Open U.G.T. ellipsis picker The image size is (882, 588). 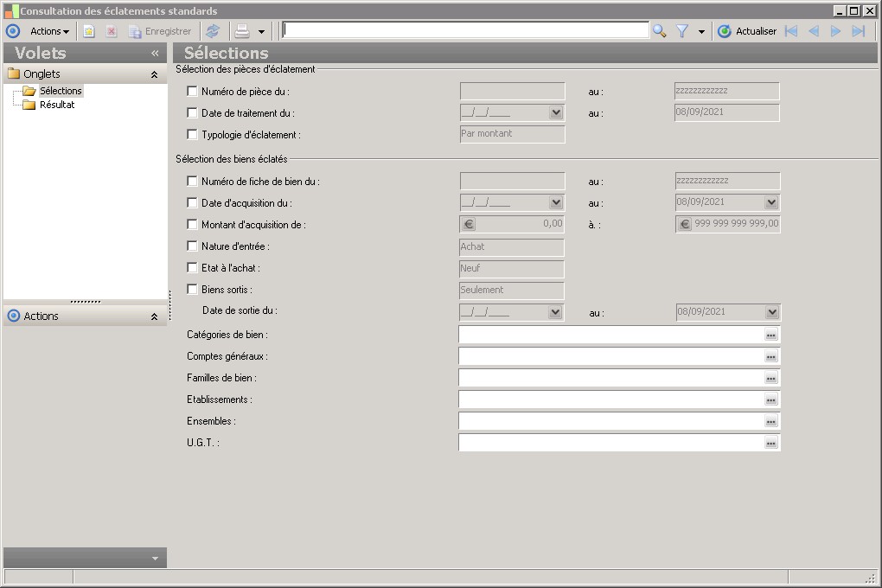(x=771, y=443)
